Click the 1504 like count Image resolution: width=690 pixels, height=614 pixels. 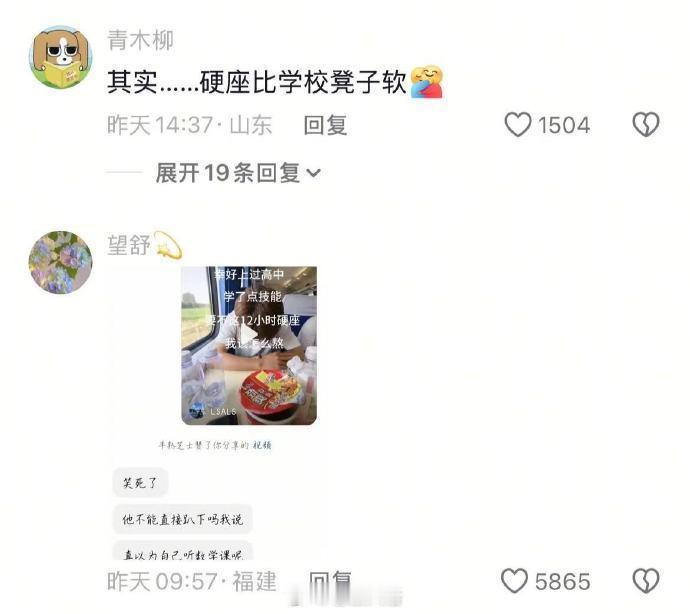[564, 125]
